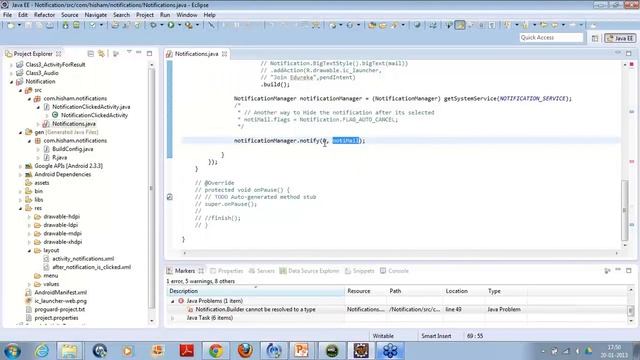
Task: Open the Windows Start button
Action: tap(12, 351)
